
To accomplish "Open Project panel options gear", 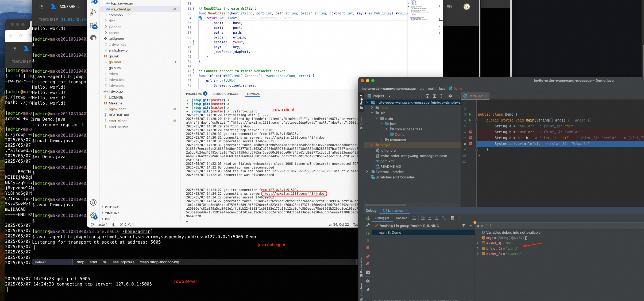I will (x=450, y=96).
